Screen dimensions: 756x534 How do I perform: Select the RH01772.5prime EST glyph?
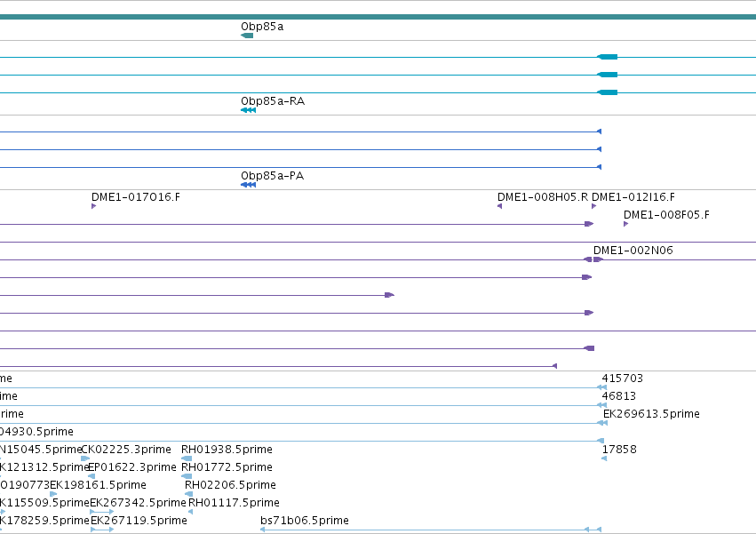point(187,476)
